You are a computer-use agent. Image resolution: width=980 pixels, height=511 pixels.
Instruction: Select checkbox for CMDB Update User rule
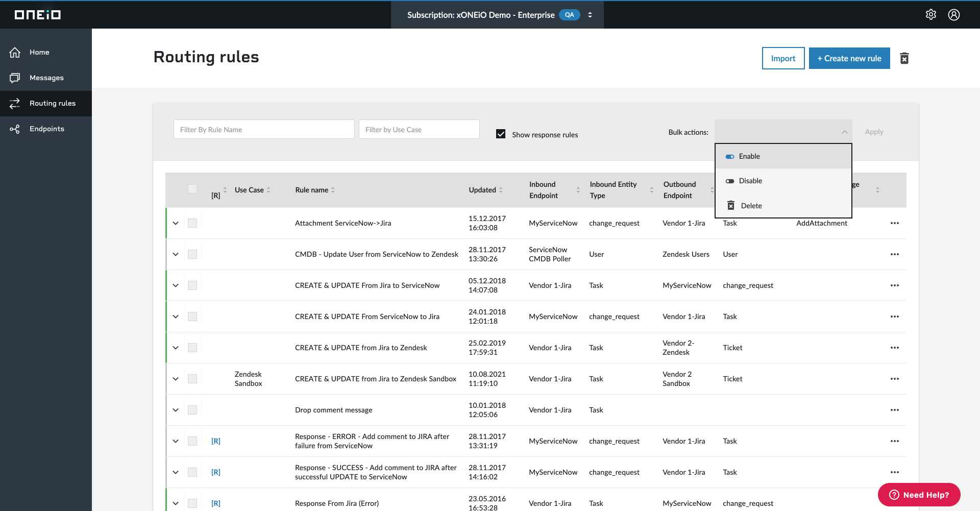[x=192, y=254]
